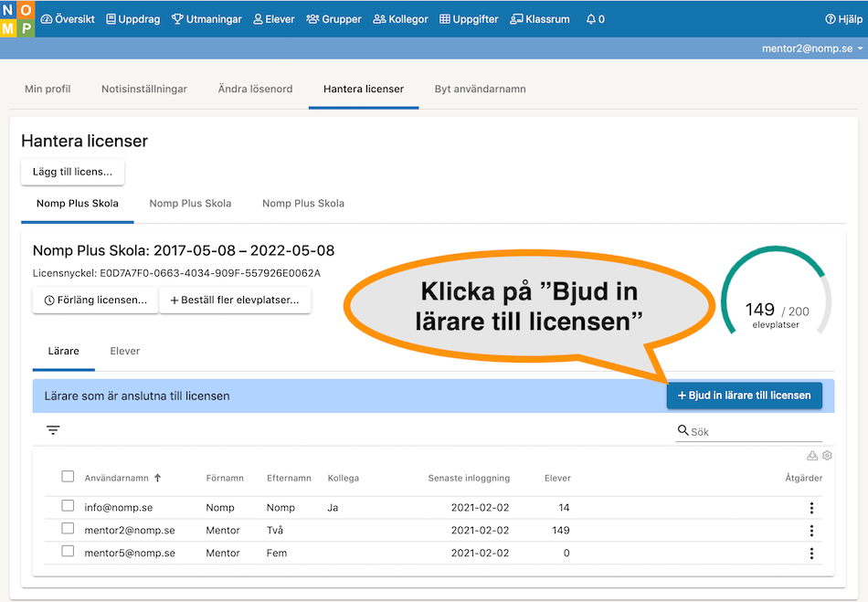Click the NOMP logo
This screenshot has width=868, height=602.
point(17,18)
